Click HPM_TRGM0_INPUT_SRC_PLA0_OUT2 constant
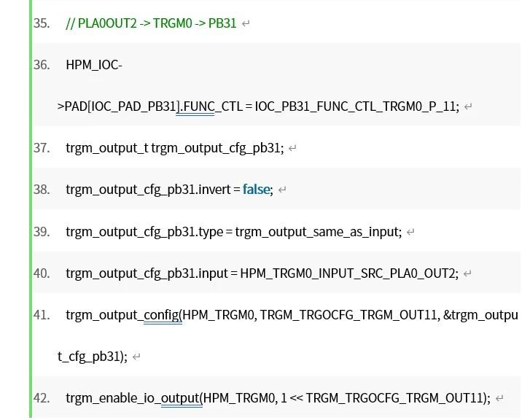 (x=348, y=273)
